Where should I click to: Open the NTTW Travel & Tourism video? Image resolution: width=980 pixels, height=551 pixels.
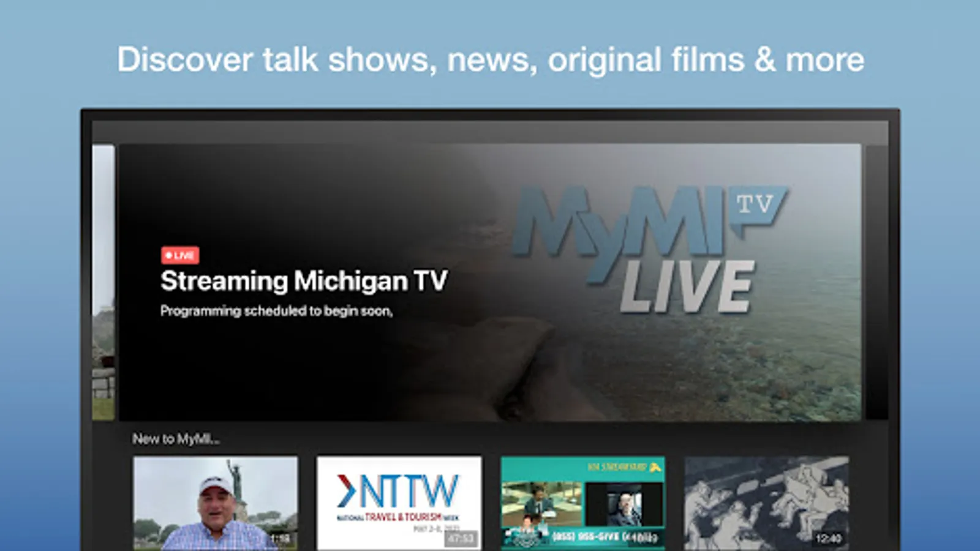click(x=399, y=503)
